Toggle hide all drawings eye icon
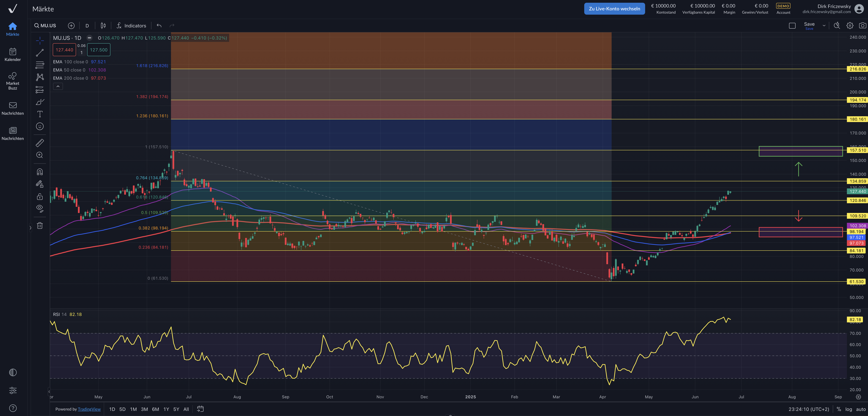The width and height of the screenshot is (868, 416). click(x=40, y=208)
